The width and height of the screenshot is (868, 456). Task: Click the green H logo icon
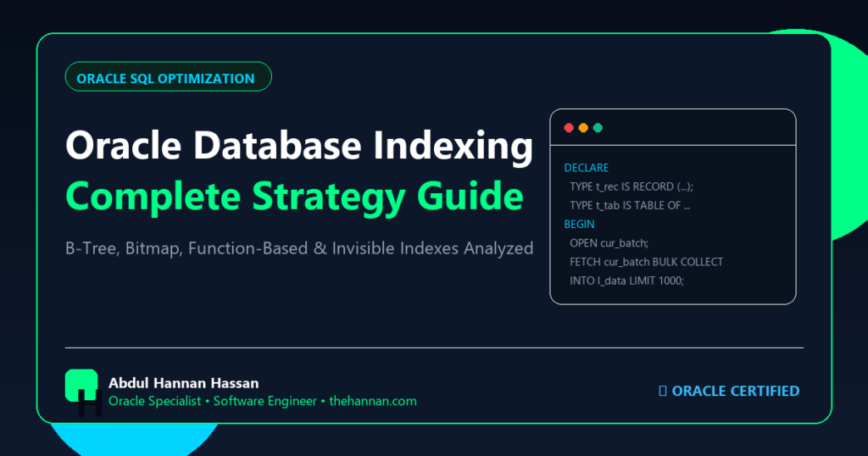click(83, 392)
